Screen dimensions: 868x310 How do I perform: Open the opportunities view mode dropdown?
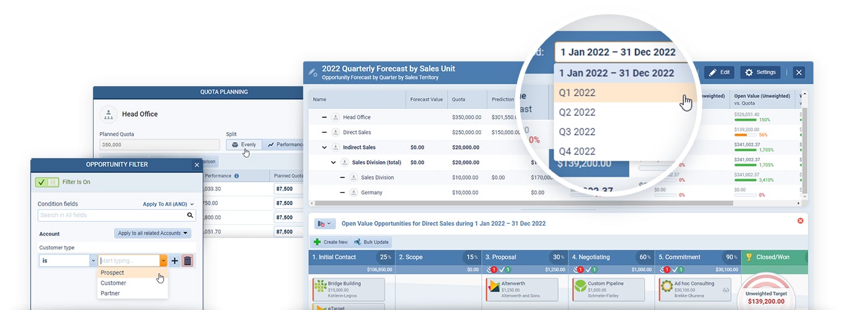point(324,223)
